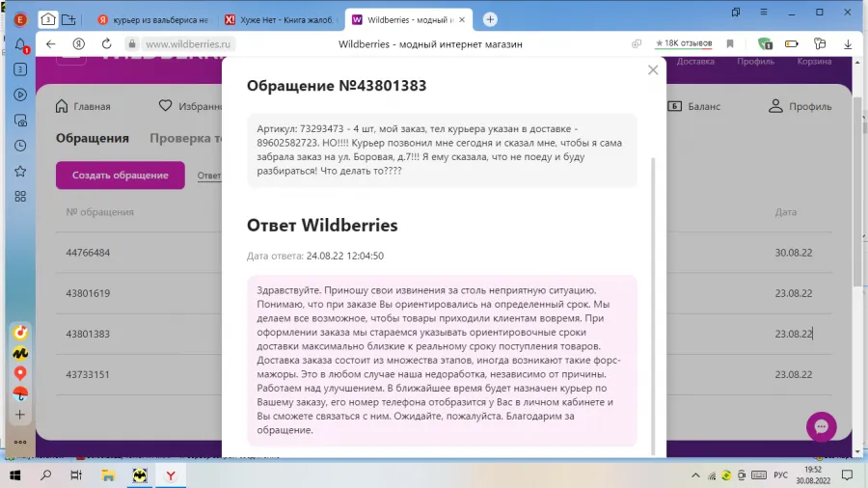Open appeal row 43733151
Screen dimensions: 868x488
[88, 374]
